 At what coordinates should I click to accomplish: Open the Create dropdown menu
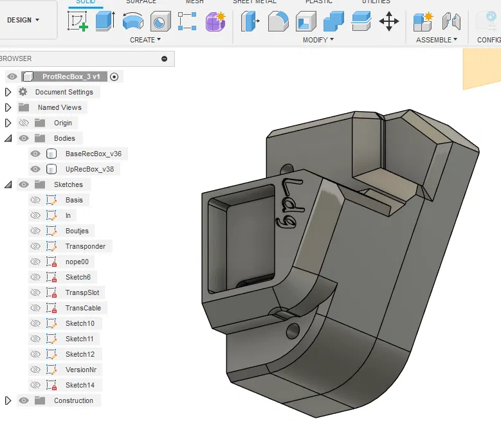point(145,40)
